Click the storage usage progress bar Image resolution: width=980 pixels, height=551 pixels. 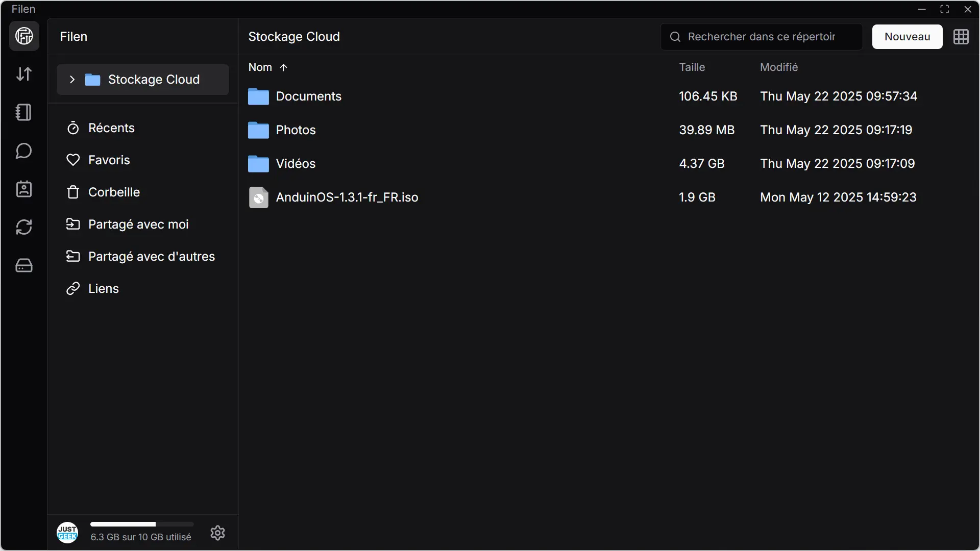click(142, 524)
